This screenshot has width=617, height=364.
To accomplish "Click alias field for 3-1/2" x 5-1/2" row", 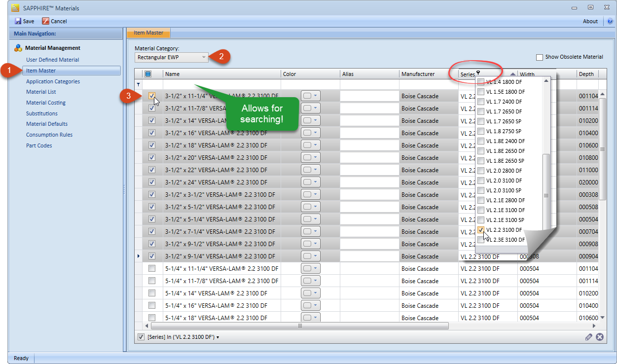I will [369, 207].
